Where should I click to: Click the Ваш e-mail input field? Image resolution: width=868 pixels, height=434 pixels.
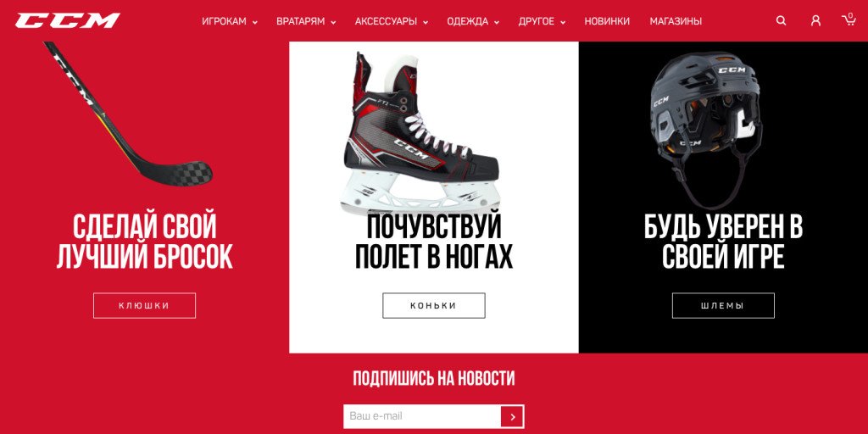[x=422, y=416]
